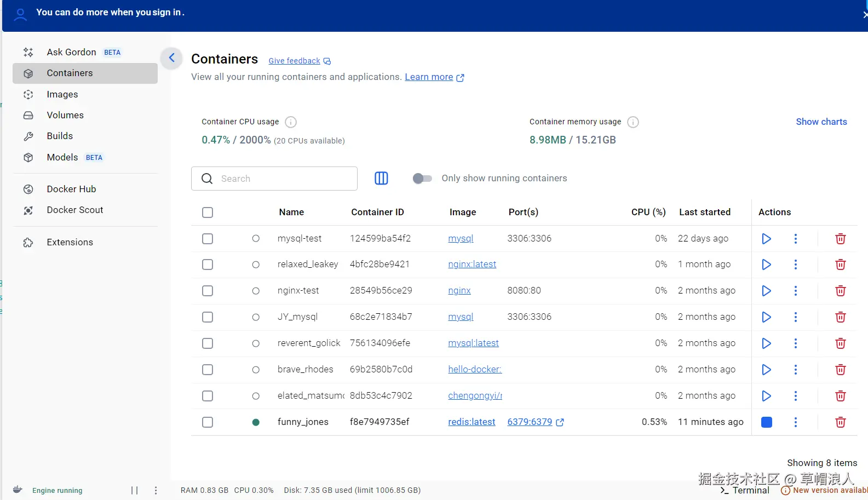
Task: Toggle Only show running containers switch
Action: 422,178
